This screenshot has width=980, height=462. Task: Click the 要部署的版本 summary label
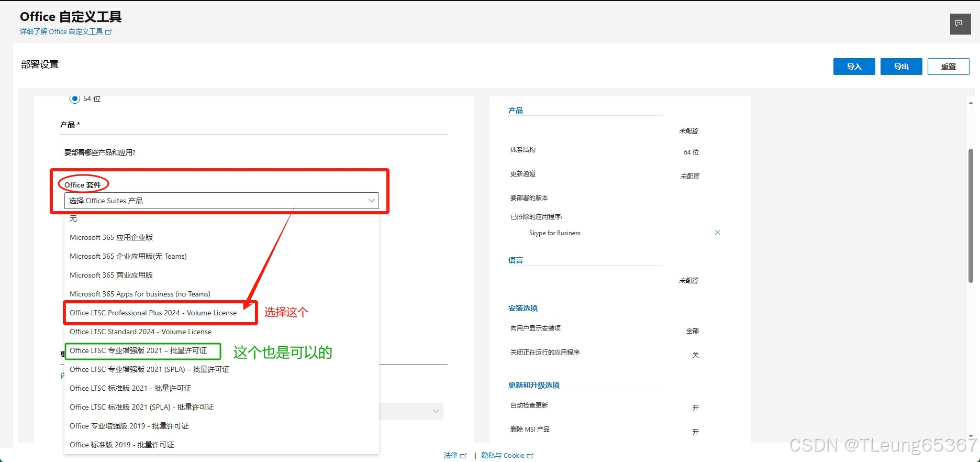[x=529, y=198]
